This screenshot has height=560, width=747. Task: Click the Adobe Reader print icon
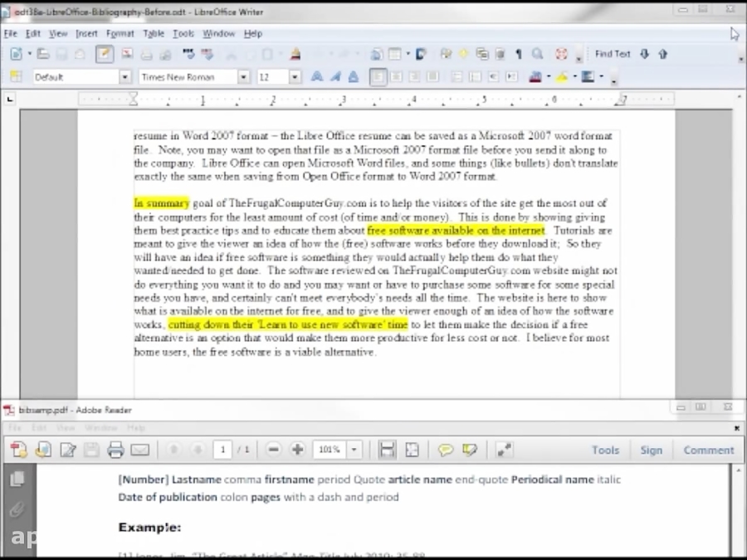[x=115, y=449]
